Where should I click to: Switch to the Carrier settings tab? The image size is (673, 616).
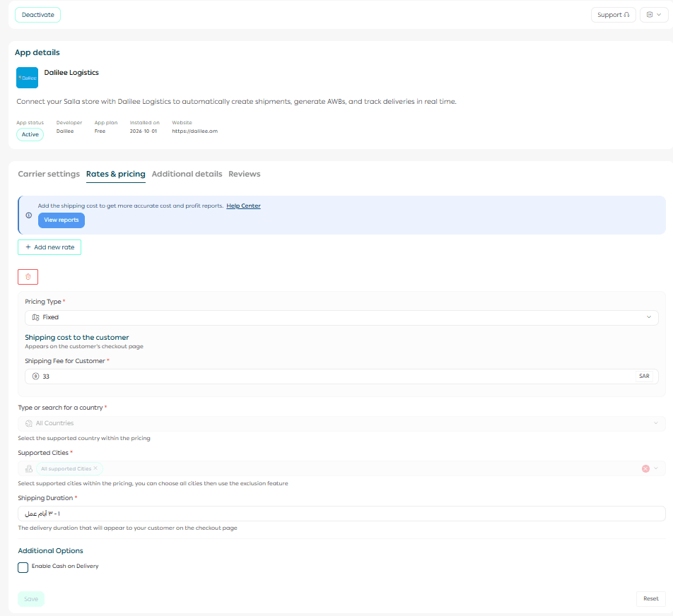tap(49, 174)
